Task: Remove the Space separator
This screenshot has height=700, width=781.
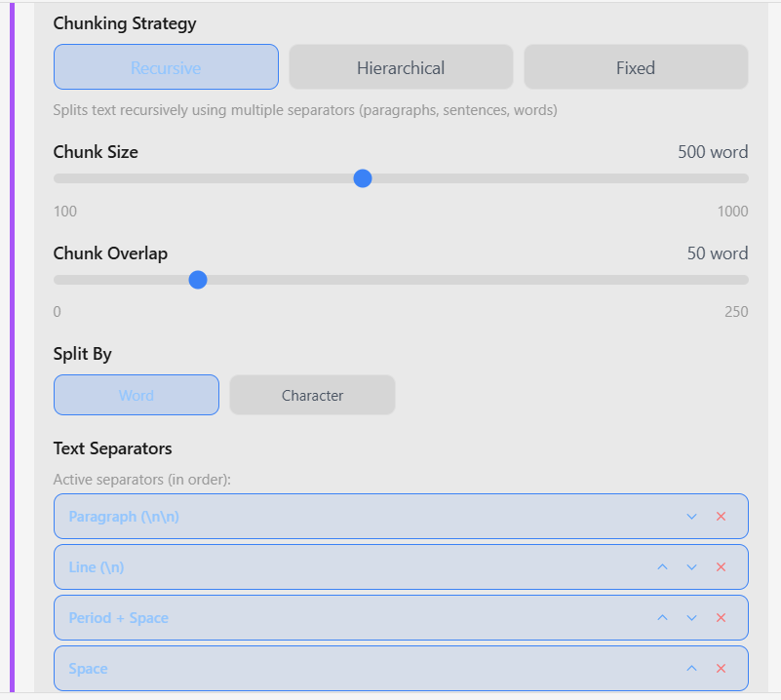Action: click(x=722, y=668)
